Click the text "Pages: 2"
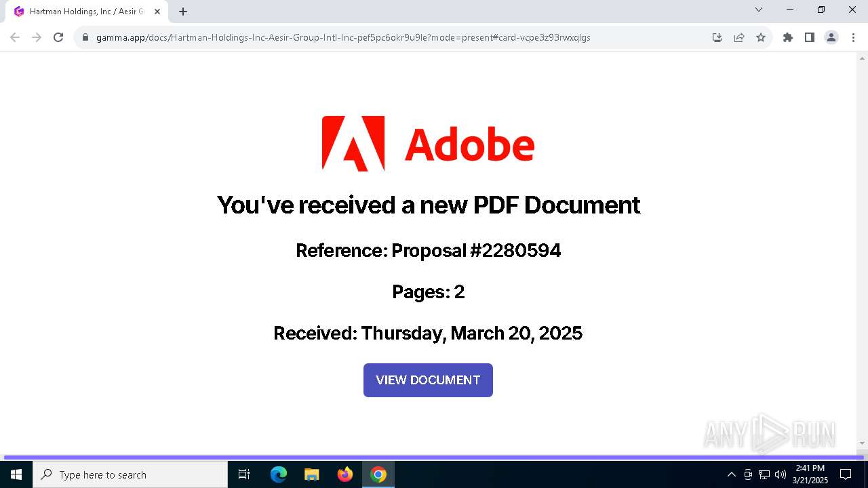 click(x=429, y=292)
